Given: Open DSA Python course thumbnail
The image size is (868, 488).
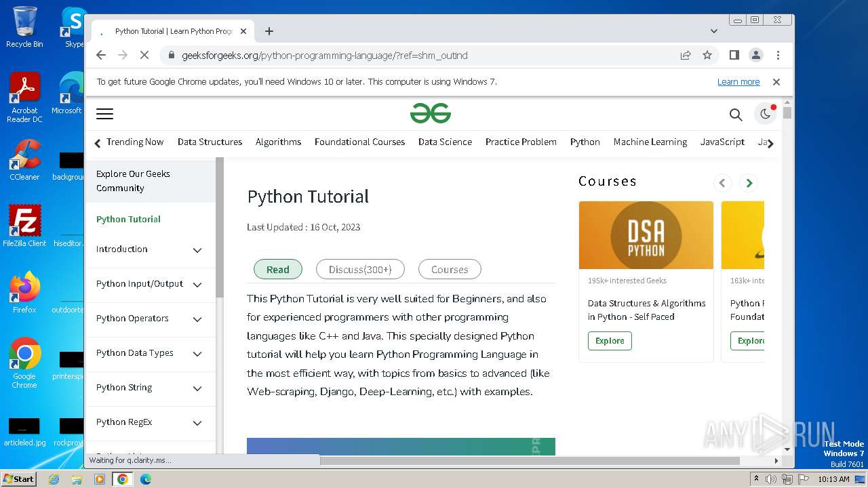Looking at the screenshot, I should (x=646, y=235).
